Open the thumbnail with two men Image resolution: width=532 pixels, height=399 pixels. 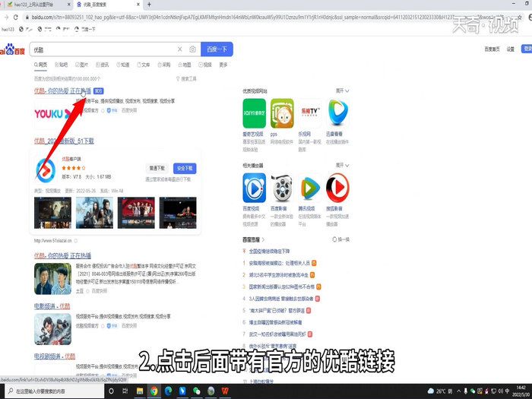[x=53, y=279]
